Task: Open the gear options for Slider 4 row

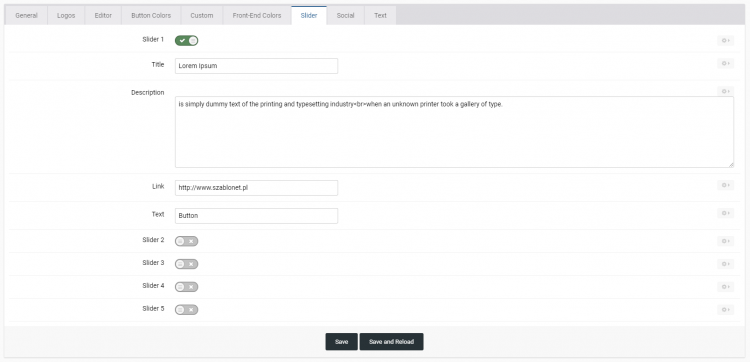Action: (725, 287)
